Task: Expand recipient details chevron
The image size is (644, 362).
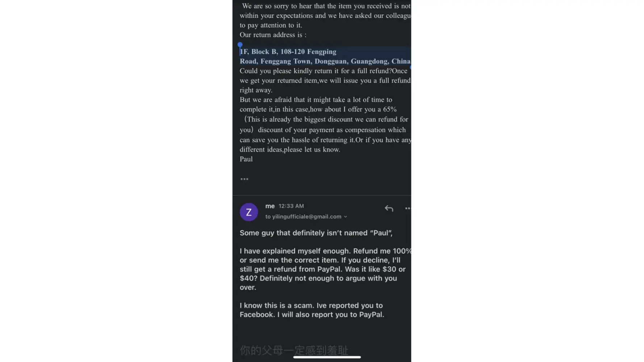Action: tap(346, 217)
